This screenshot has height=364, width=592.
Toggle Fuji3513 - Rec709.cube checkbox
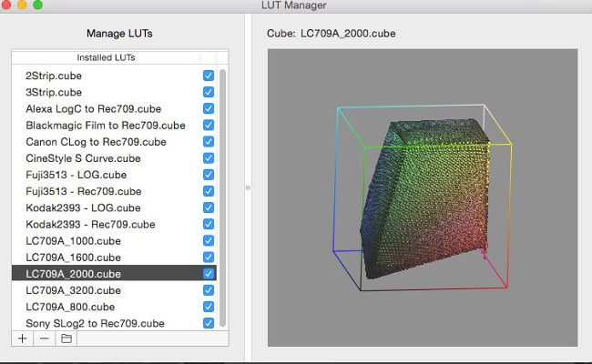pyautogui.click(x=209, y=191)
